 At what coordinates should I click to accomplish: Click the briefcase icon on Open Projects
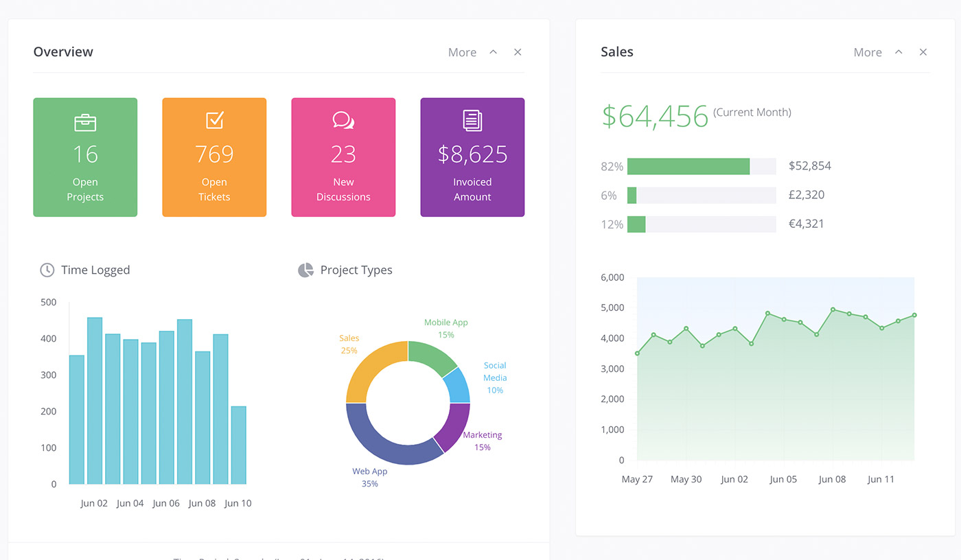(85, 123)
